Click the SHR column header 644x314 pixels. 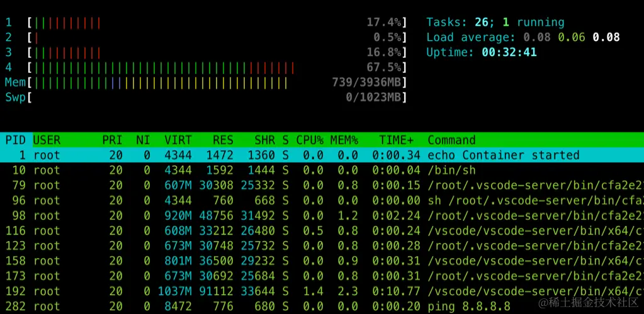click(x=264, y=140)
